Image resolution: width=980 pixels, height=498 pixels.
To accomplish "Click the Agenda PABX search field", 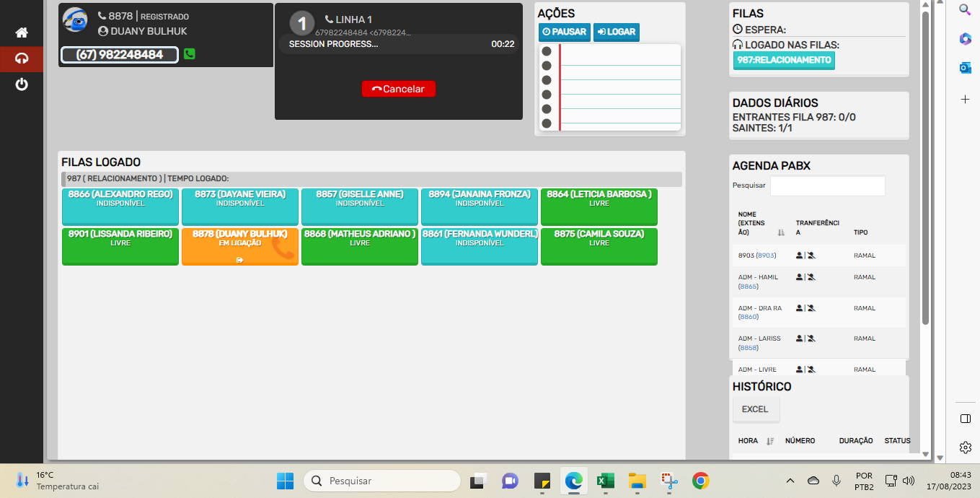I will coord(828,185).
